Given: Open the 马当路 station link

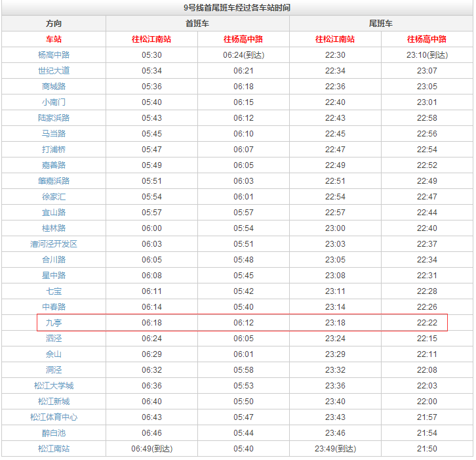Looking at the screenshot, I should [54, 134].
